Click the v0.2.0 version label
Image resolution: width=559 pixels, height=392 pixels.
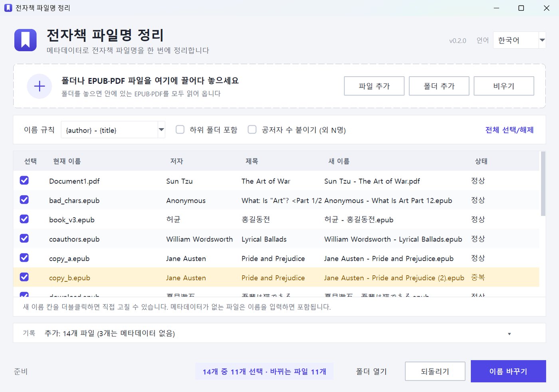458,41
